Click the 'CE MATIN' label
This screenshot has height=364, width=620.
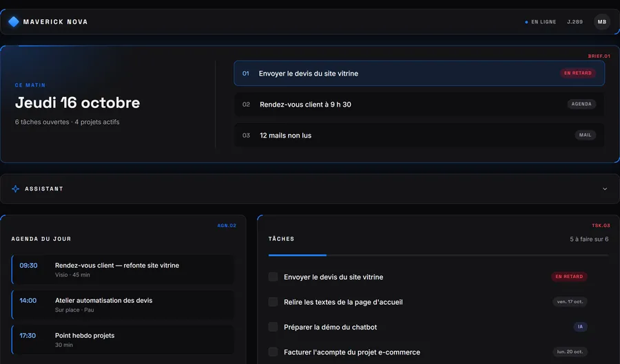(x=30, y=85)
